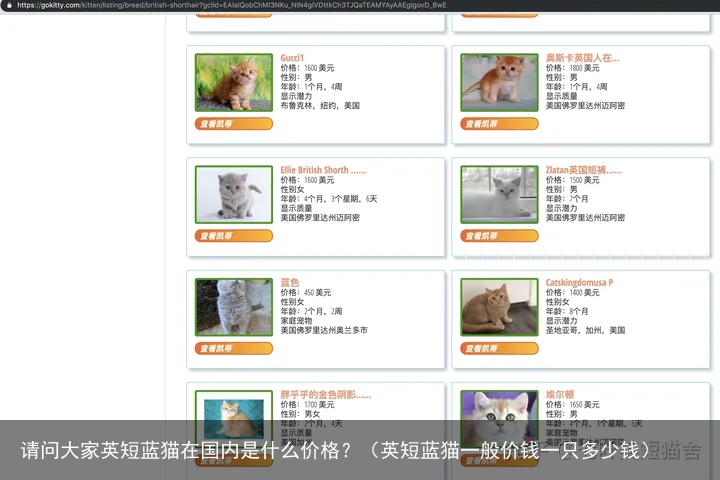Image resolution: width=720 pixels, height=480 pixels.
Task: Click the view button under Catskingdomusa P
Action: coord(499,348)
